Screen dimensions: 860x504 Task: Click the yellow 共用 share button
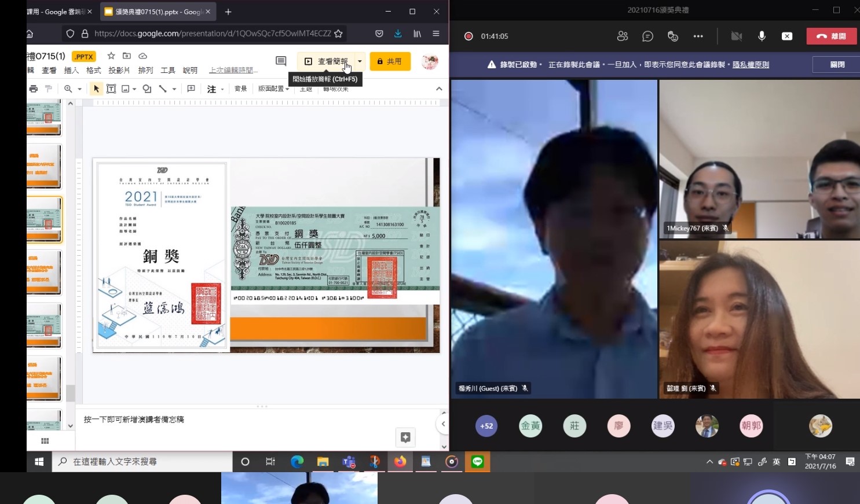pyautogui.click(x=390, y=61)
